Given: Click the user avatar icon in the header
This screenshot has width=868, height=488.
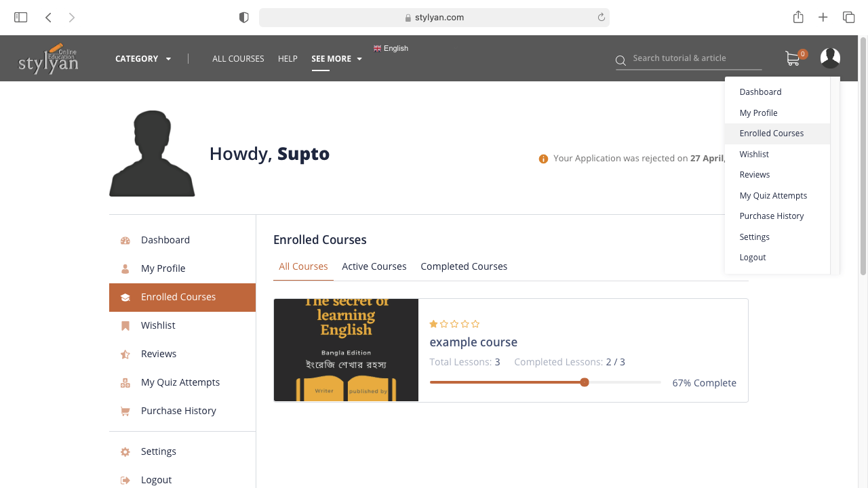Looking at the screenshot, I should tap(830, 58).
